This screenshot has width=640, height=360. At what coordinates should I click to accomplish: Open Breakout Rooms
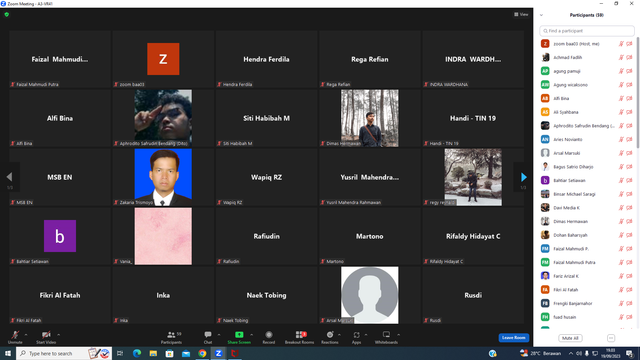click(300, 337)
